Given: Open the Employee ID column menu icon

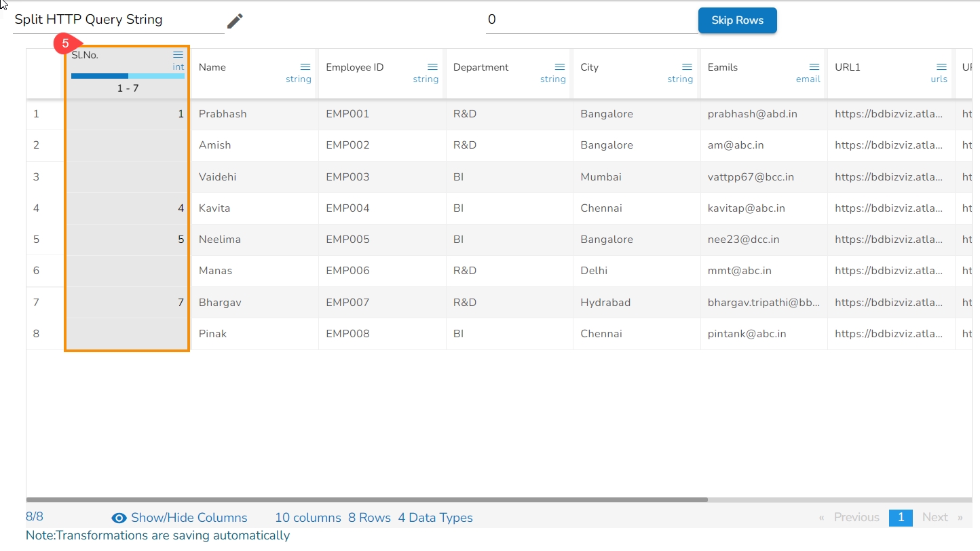Looking at the screenshot, I should pyautogui.click(x=432, y=67).
